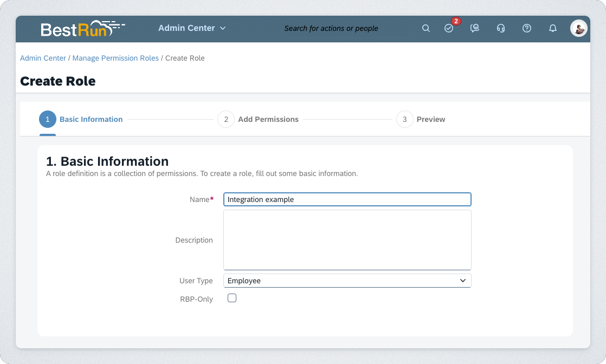Open the user profile avatar
Image resolution: width=606 pixels, height=364 pixels.
click(x=578, y=28)
